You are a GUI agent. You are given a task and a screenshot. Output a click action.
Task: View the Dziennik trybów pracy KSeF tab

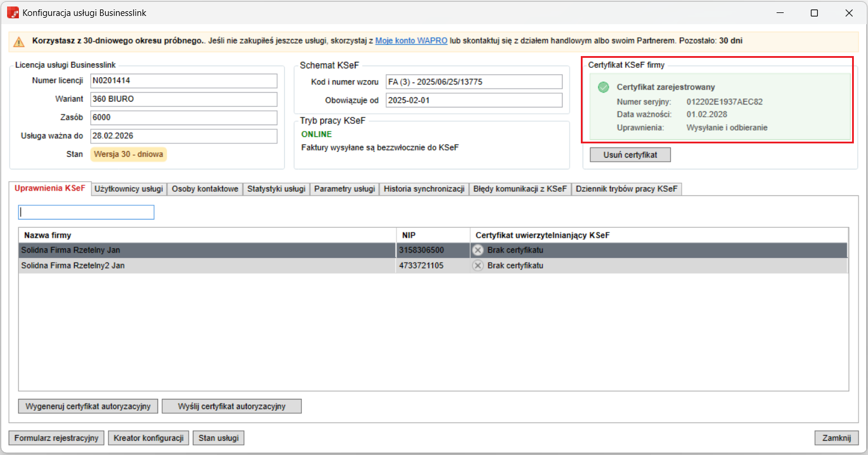click(626, 189)
